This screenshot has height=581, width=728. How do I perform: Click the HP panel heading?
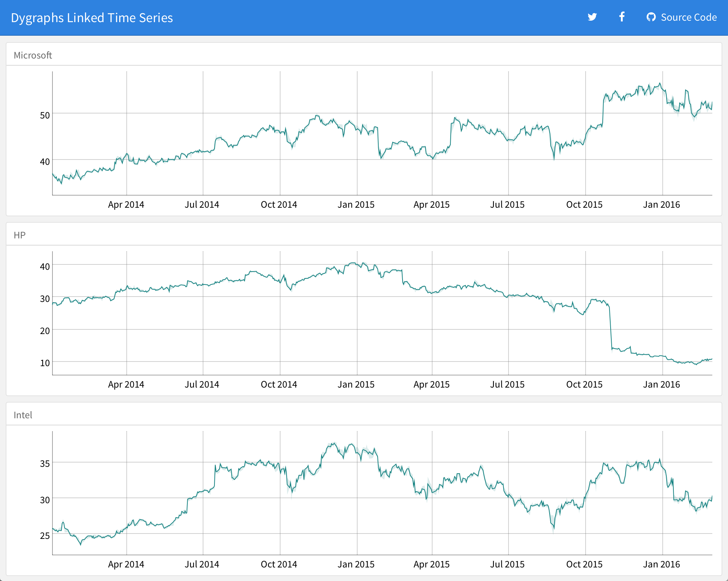pos(20,235)
